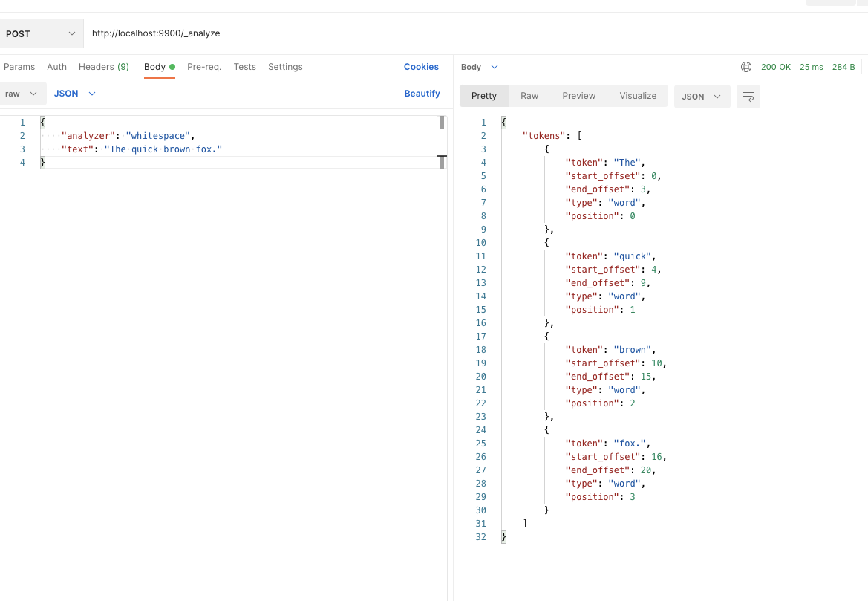
Task: Click the "The quick brown fox." text value
Action: point(163,149)
